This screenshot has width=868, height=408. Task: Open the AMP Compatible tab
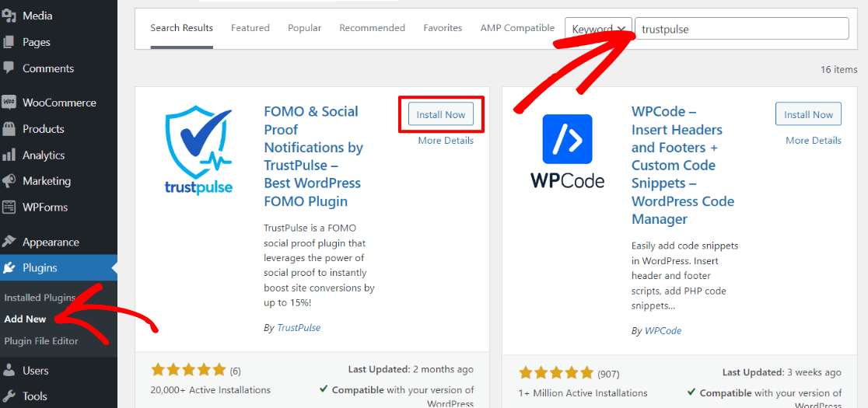pyautogui.click(x=517, y=28)
